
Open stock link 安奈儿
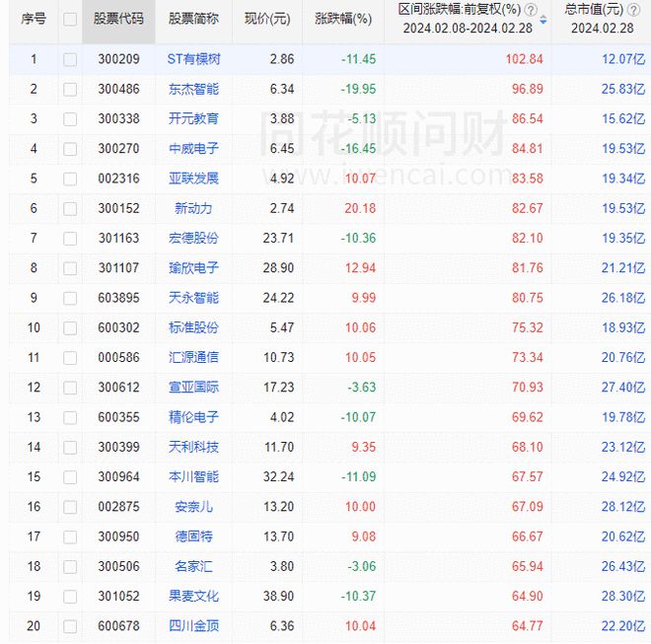[193, 507]
